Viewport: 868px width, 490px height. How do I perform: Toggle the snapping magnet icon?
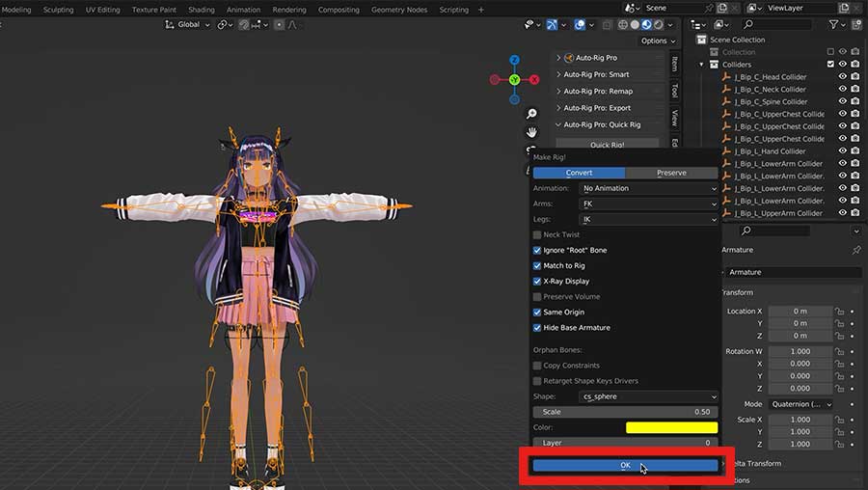click(244, 25)
